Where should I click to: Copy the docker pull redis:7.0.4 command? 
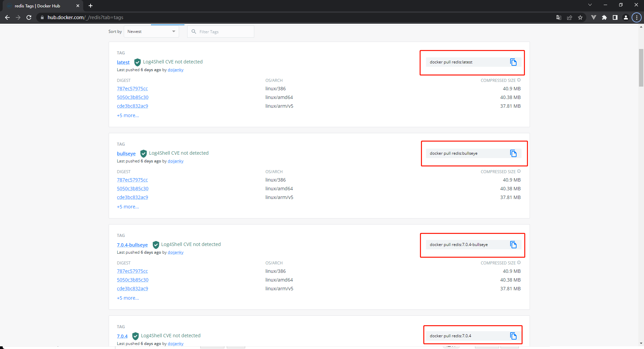point(513,336)
